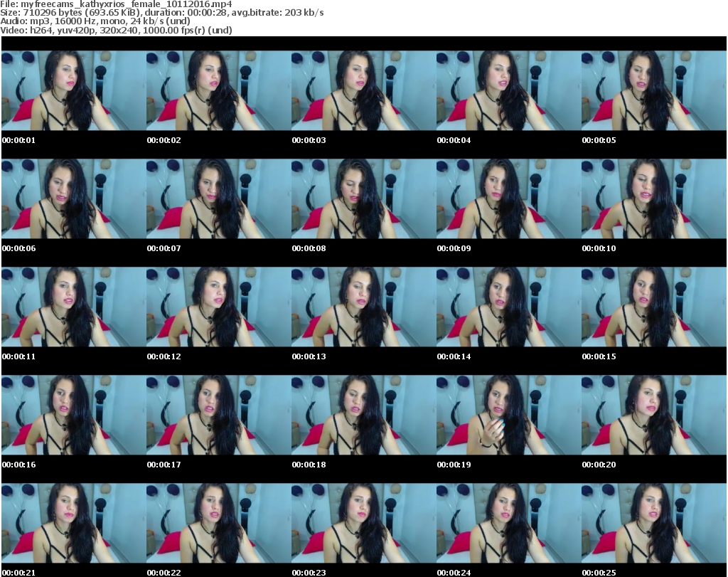The height and width of the screenshot is (577, 728).
Task: Select the thumbnail frame at 00:00:06
Action: tap(74, 198)
